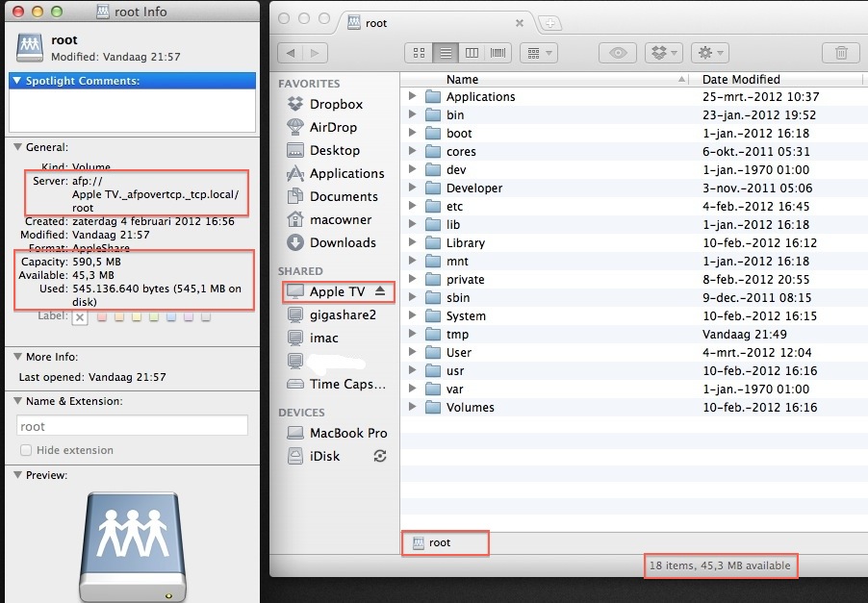Select the usr folder row
This screenshot has height=603, width=868.
(634, 370)
